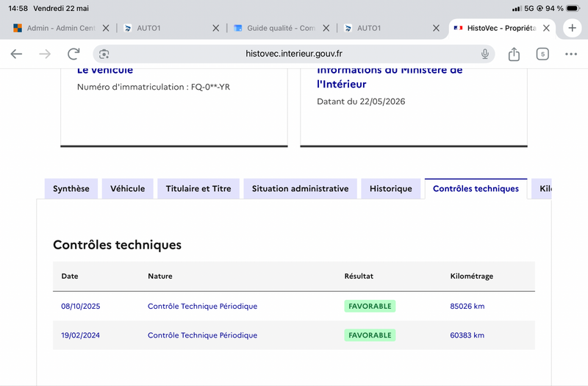Viewport: 588px width, 386px height.
Task: Close the Guide qualité tab
Action: [326, 28]
